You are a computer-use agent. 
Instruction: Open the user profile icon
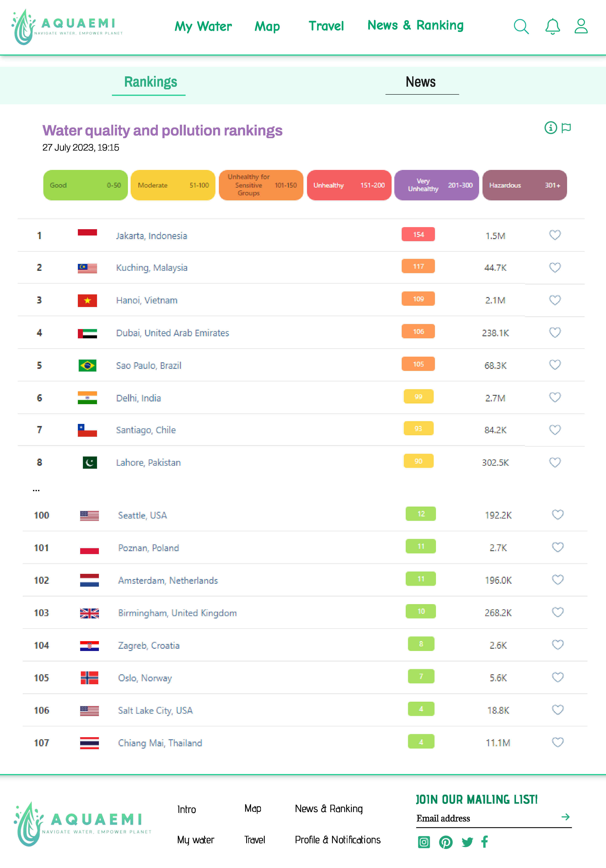pos(581,26)
